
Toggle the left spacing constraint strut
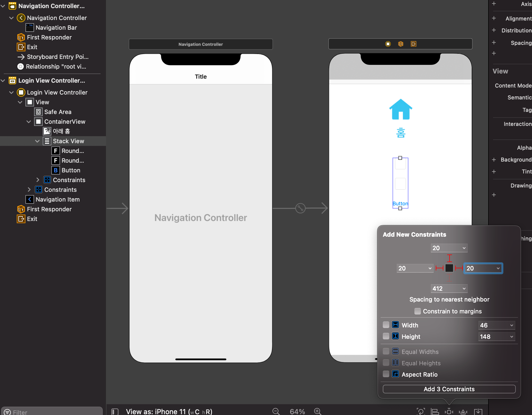pyautogui.click(x=440, y=268)
